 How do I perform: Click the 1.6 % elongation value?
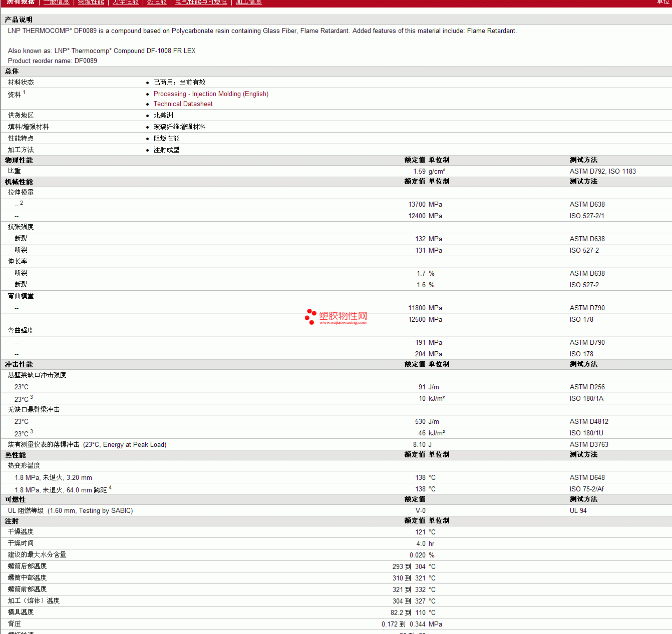426,285
